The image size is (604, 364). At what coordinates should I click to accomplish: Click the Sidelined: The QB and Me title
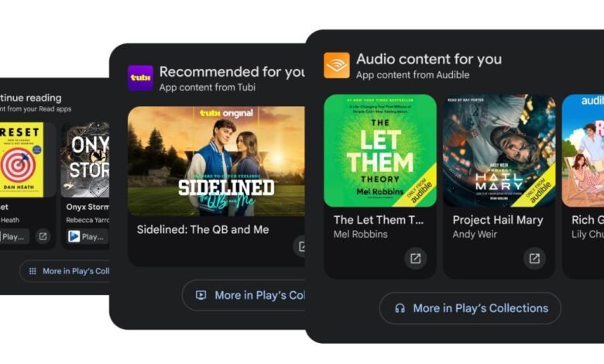203,229
